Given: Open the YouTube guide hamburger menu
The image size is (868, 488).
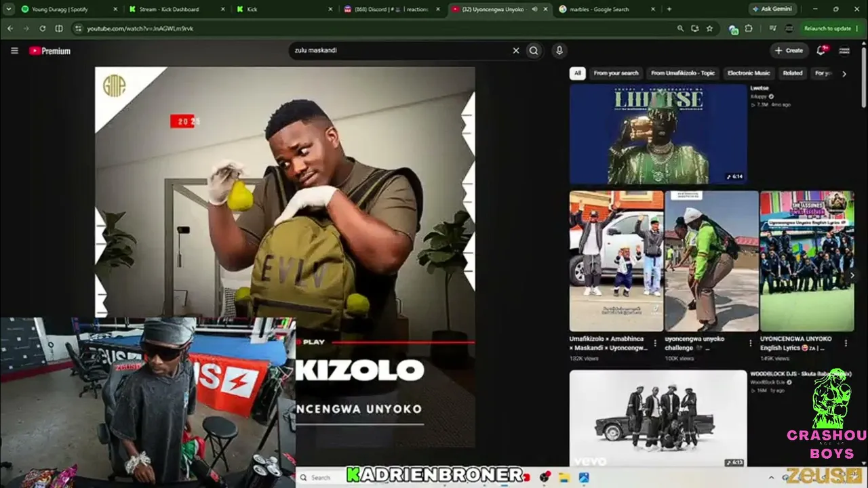Looking at the screenshot, I should (14, 50).
